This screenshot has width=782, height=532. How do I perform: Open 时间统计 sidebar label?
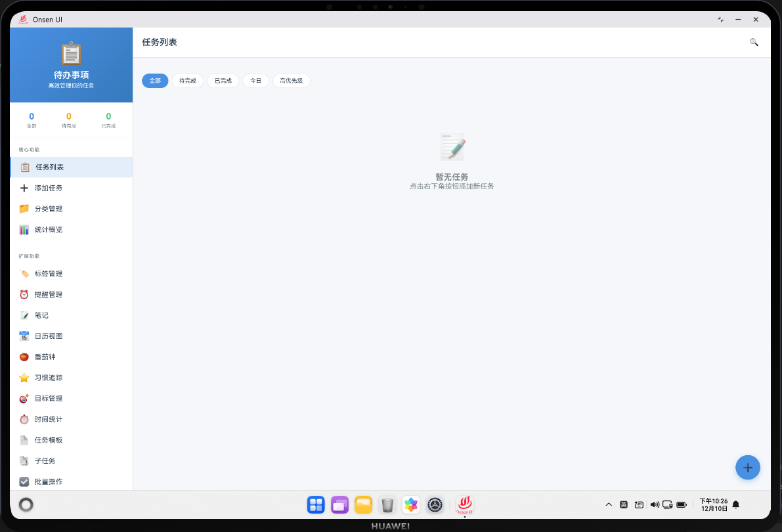click(x=49, y=419)
